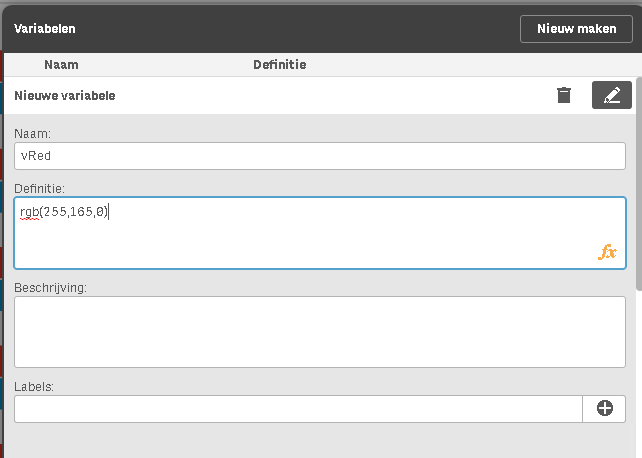
Task: Open the fx expression editor
Action: click(607, 252)
